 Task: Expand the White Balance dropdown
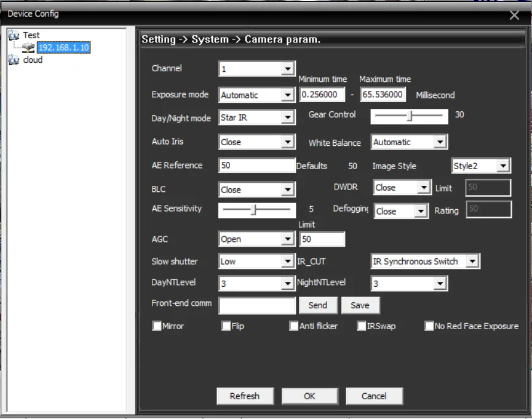[x=439, y=142]
